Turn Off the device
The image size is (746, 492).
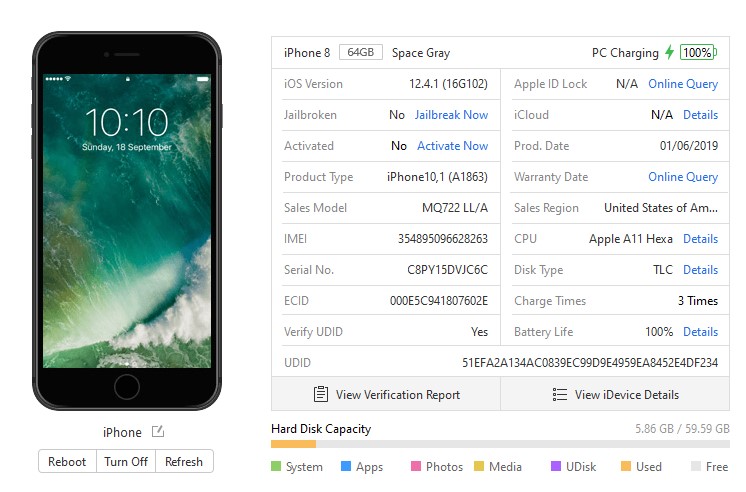pyautogui.click(x=126, y=462)
